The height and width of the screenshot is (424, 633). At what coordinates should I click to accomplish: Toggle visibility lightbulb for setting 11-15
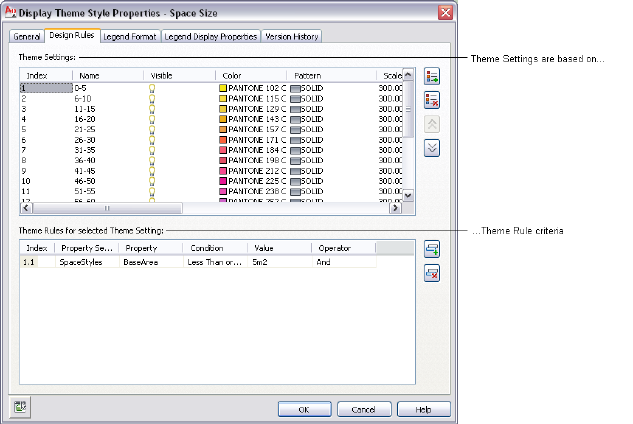[x=152, y=109]
